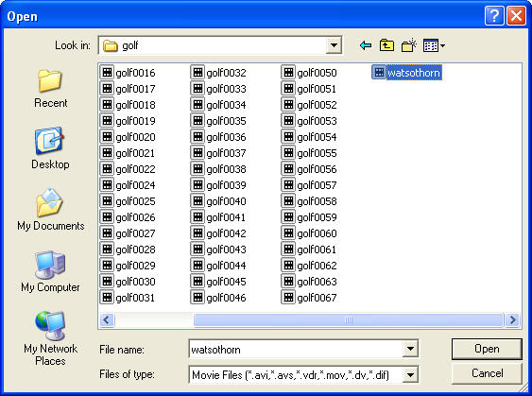
Task: Go to My Computer location
Action: (x=50, y=271)
